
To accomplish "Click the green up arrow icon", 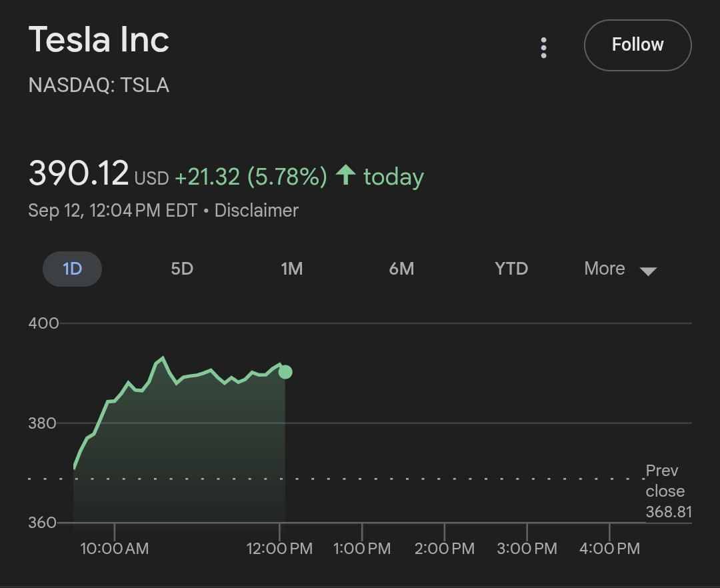I will (345, 175).
